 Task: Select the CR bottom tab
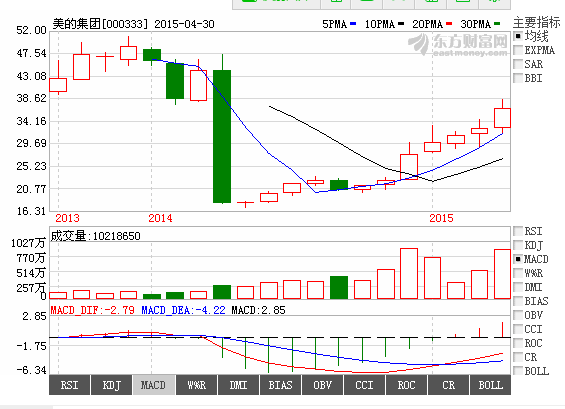[449, 385]
